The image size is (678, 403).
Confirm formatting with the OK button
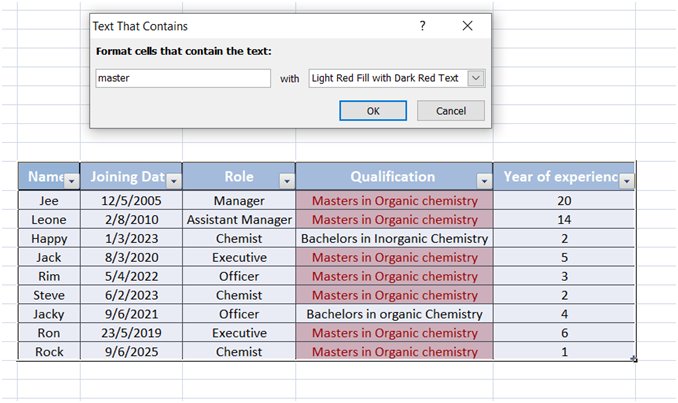point(373,111)
